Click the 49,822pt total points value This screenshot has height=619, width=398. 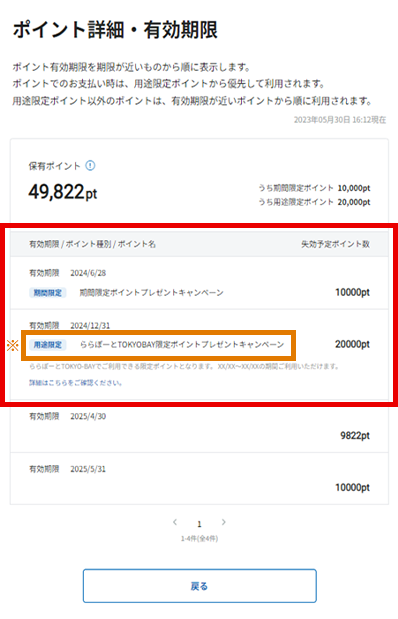click(x=63, y=192)
